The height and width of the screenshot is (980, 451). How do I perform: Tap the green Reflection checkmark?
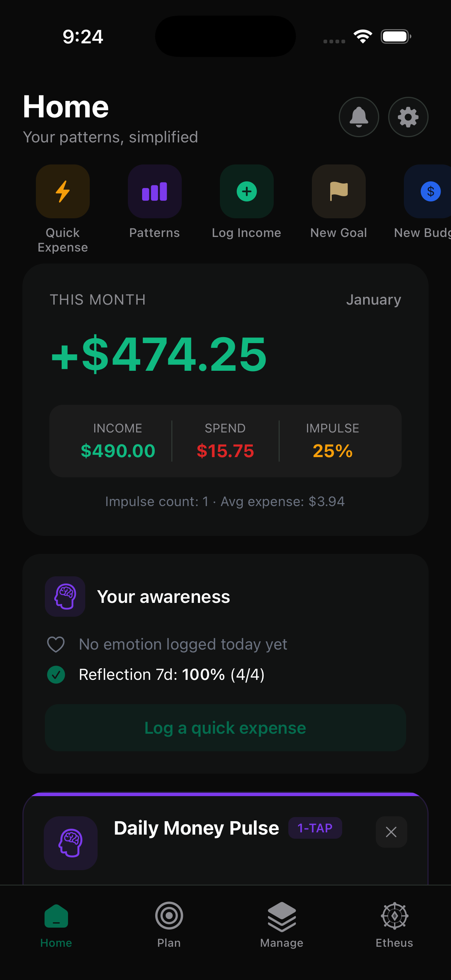pos(56,675)
